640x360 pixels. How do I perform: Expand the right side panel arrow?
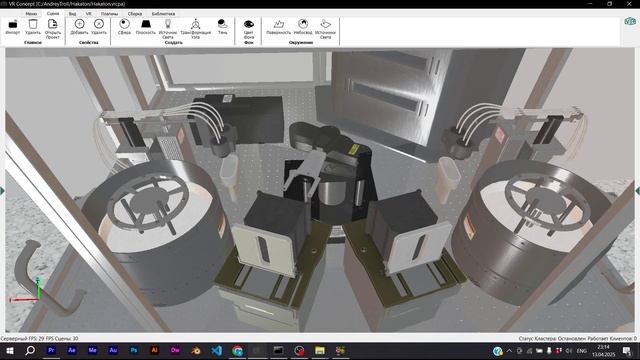pyautogui.click(x=638, y=191)
